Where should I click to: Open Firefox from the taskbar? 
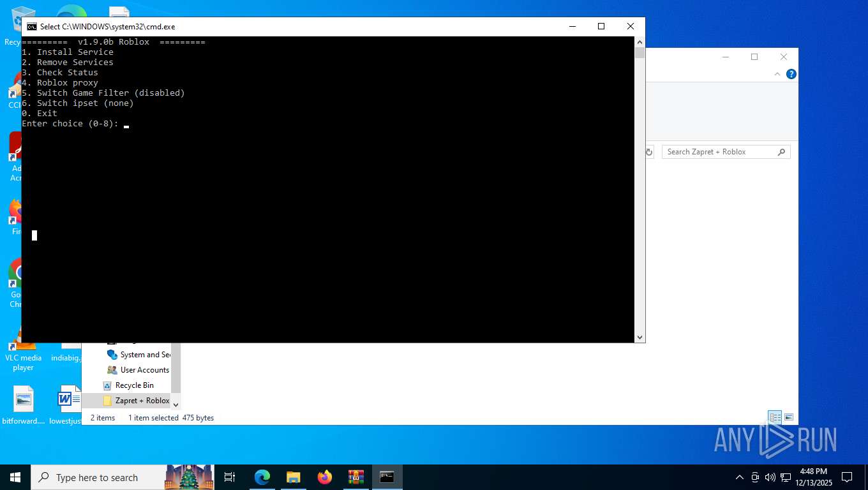click(x=325, y=477)
